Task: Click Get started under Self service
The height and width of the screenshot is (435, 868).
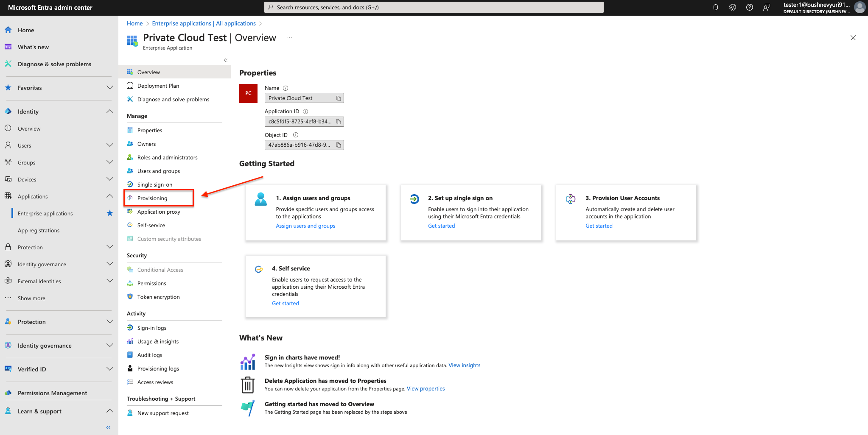Action: coord(285,304)
